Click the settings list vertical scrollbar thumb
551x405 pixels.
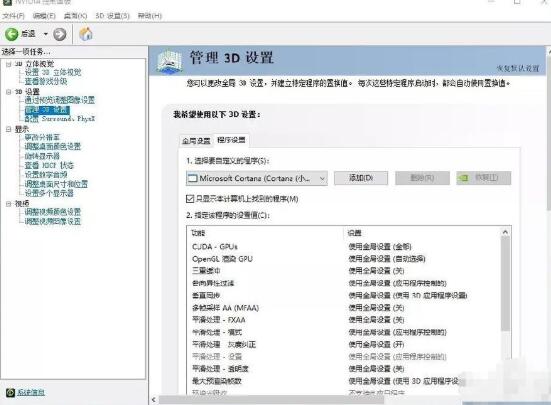pos(505,284)
